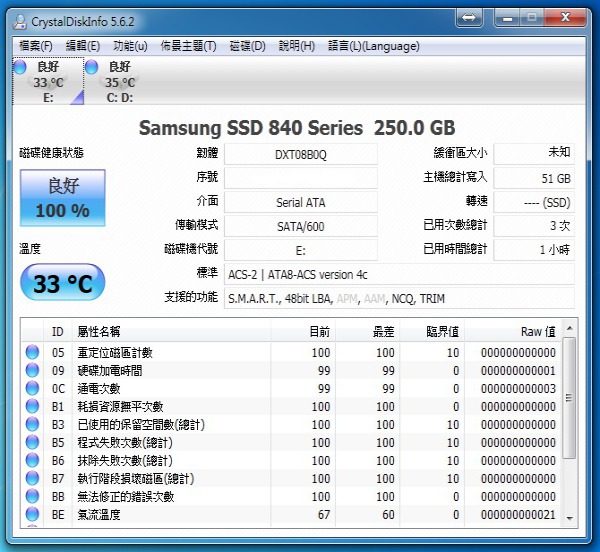Click status orb of attribute B1 row

(x=32, y=406)
